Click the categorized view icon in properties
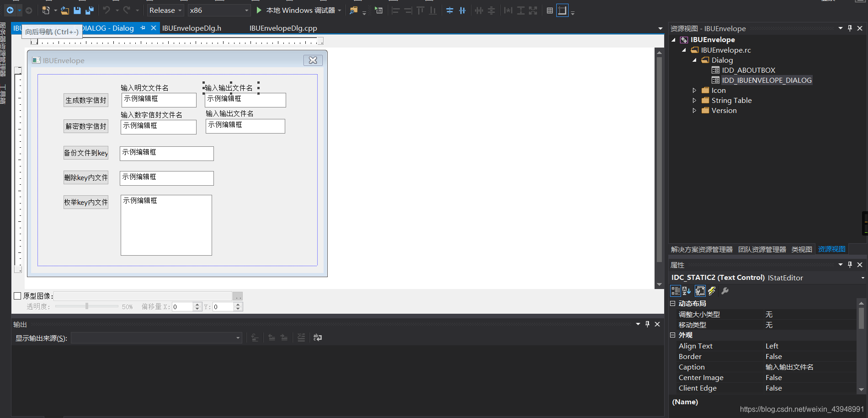 (x=675, y=290)
